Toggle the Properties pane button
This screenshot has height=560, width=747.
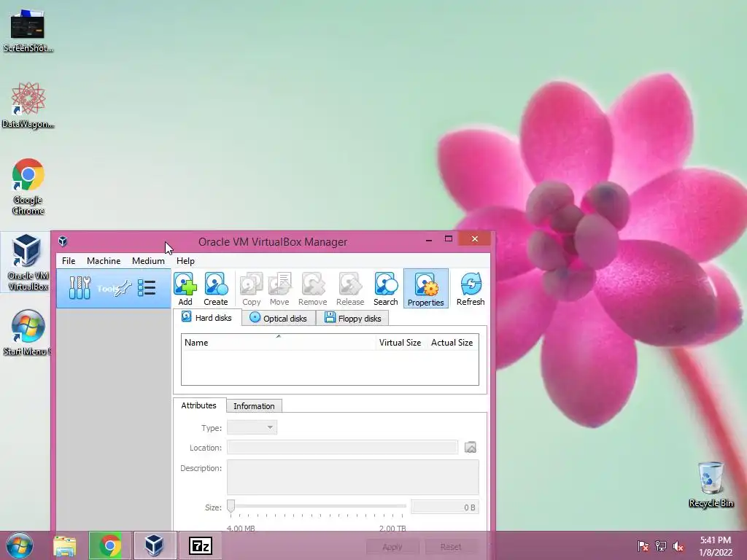pos(426,288)
